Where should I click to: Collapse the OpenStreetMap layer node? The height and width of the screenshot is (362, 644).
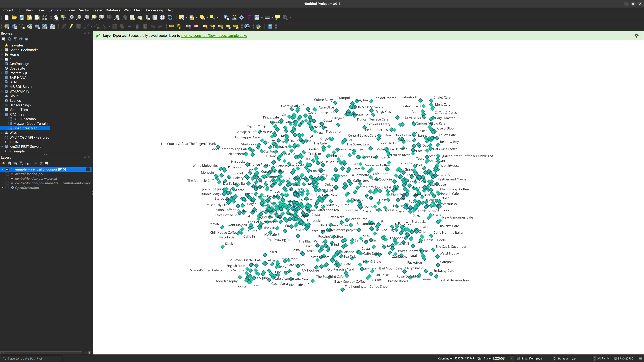(x=3, y=188)
